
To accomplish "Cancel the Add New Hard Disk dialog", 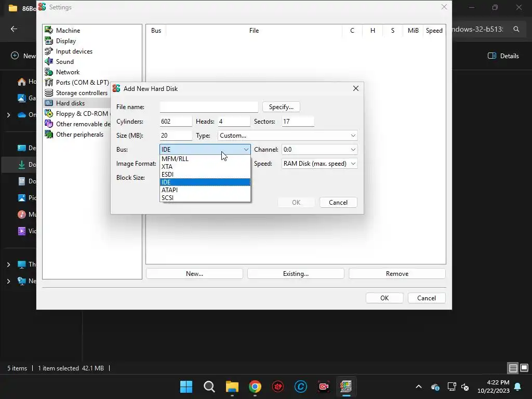I will point(338,203).
